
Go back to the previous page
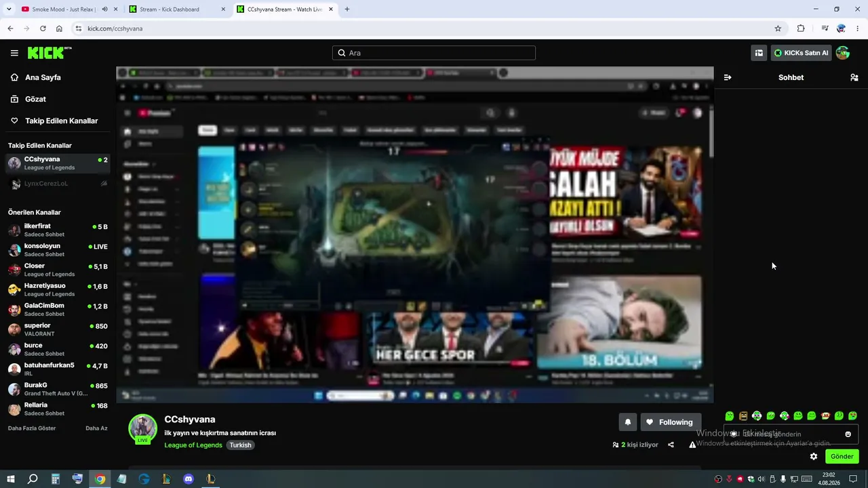pos(10,28)
